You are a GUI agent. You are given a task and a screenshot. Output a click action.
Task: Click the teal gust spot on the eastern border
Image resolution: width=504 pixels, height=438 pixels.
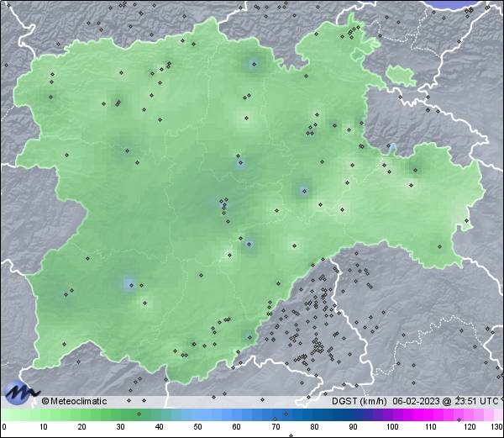click(x=391, y=148)
